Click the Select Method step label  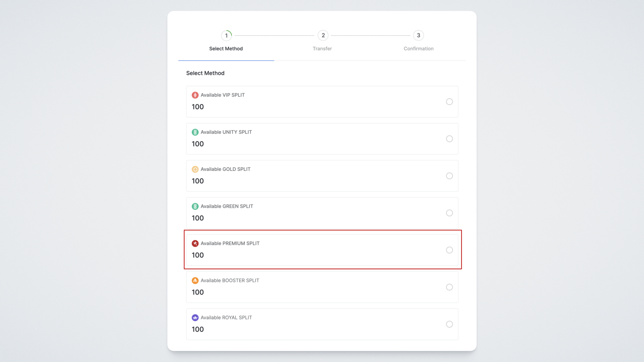pos(226,49)
